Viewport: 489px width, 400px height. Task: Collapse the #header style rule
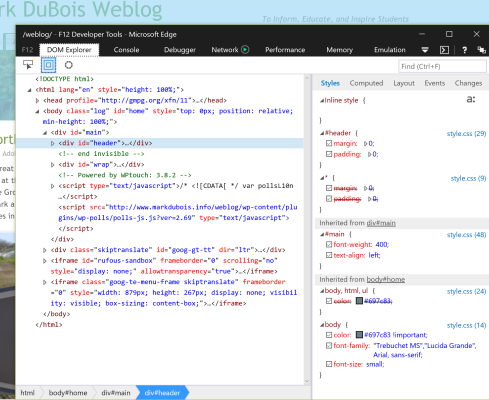pos(322,133)
